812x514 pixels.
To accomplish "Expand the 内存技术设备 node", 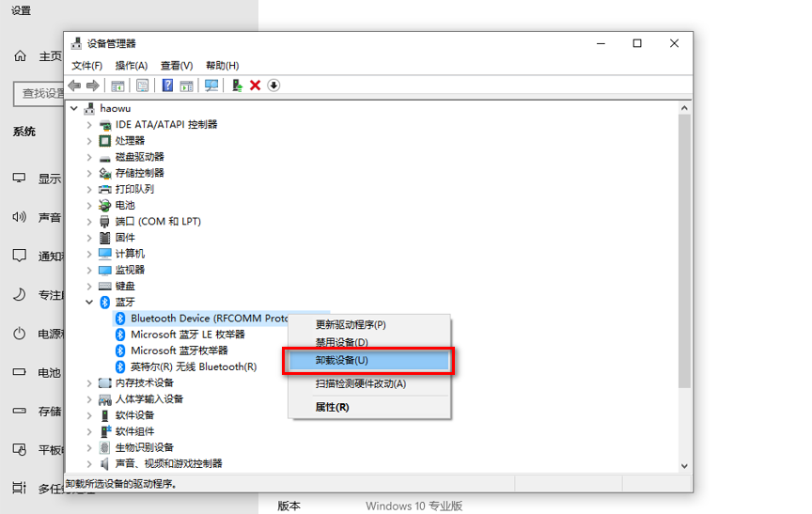I will point(89,383).
